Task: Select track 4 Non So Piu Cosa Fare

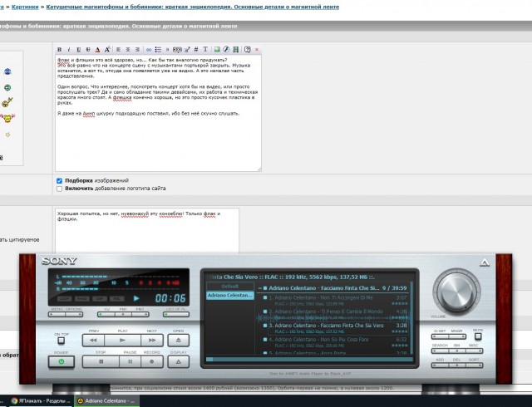Action: pyautogui.click(x=335, y=342)
